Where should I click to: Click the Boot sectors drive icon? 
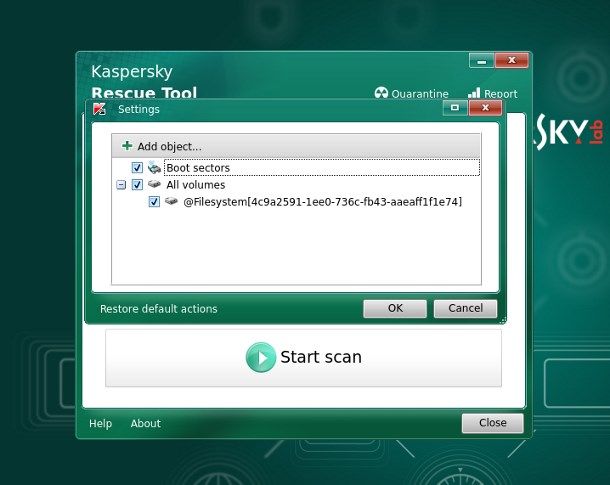[x=154, y=168]
